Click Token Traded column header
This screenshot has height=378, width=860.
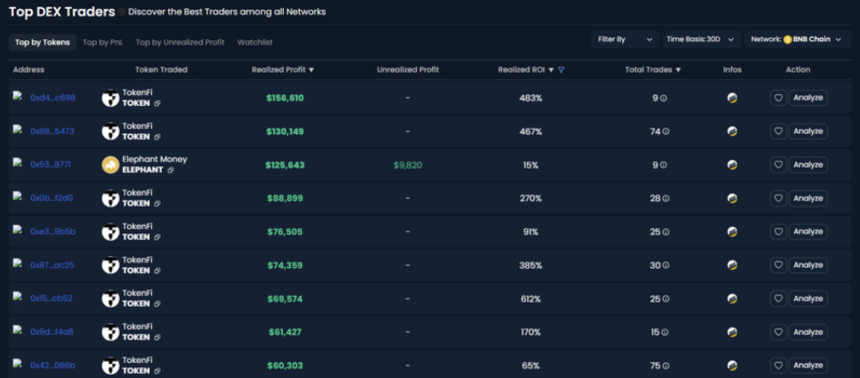pyautogui.click(x=161, y=70)
